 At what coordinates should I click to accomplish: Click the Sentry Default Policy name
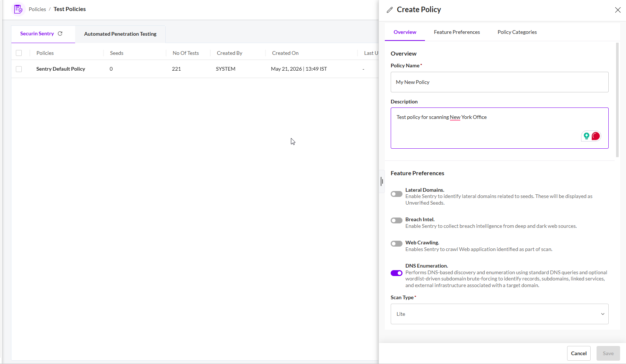(61, 69)
